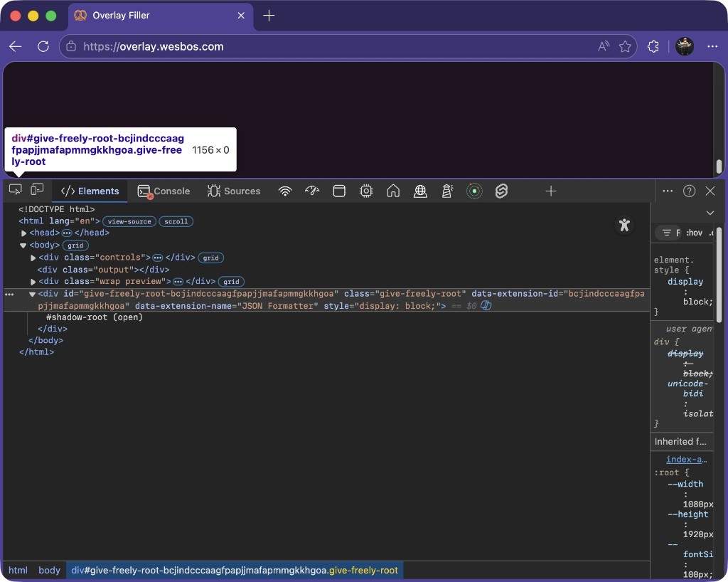Add more DevTools panels with the plus
The image size is (728, 582).
point(551,191)
